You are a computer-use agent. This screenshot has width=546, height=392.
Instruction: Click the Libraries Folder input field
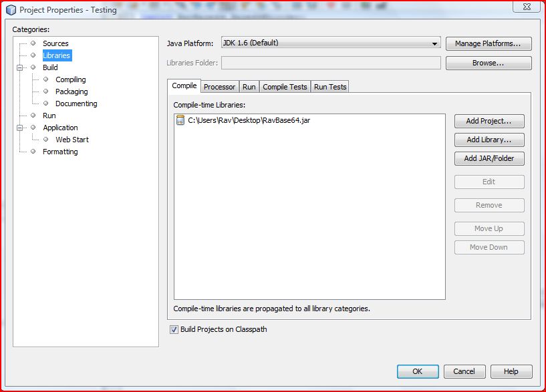click(331, 63)
